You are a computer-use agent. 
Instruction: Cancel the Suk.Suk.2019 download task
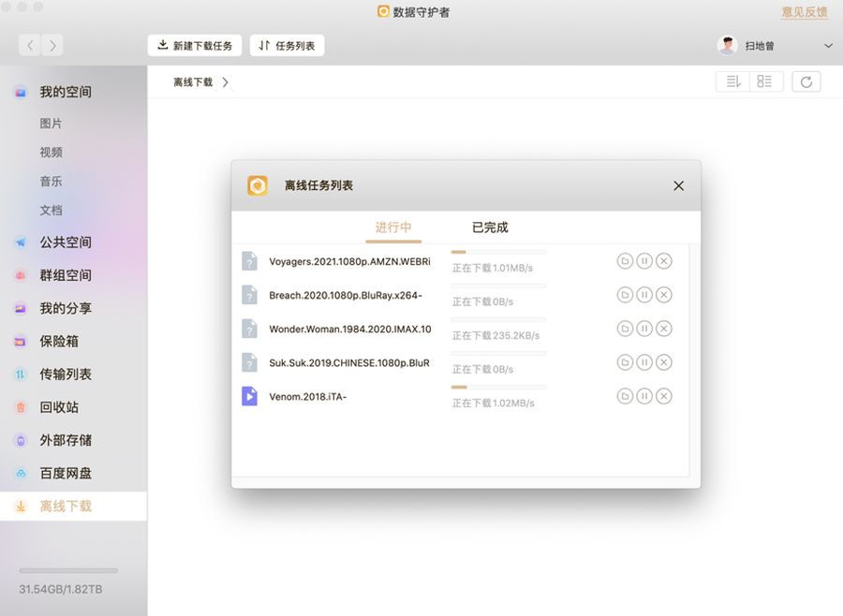click(x=664, y=362)
